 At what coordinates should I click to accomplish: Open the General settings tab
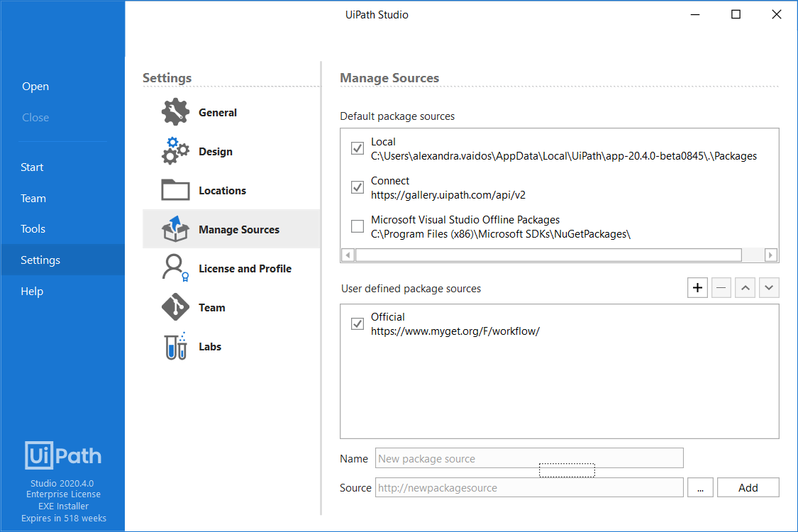coord(231,112)
